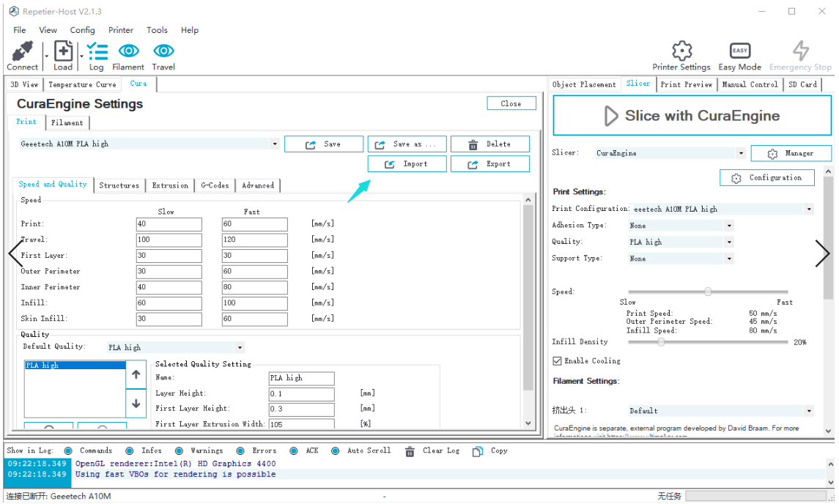Toggle Commands in log filter
Image resolution: width=839 pixels, height=504 pixels.
coord(68,451)
